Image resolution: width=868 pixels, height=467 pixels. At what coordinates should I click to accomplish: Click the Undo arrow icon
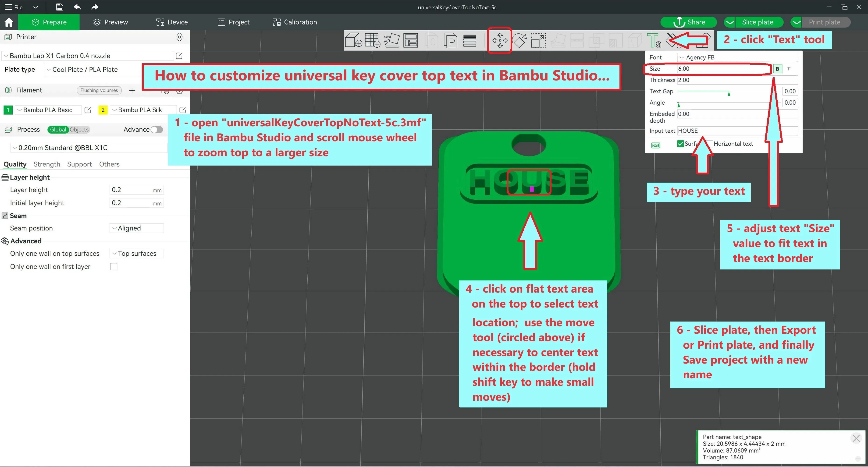coord(77,7)
